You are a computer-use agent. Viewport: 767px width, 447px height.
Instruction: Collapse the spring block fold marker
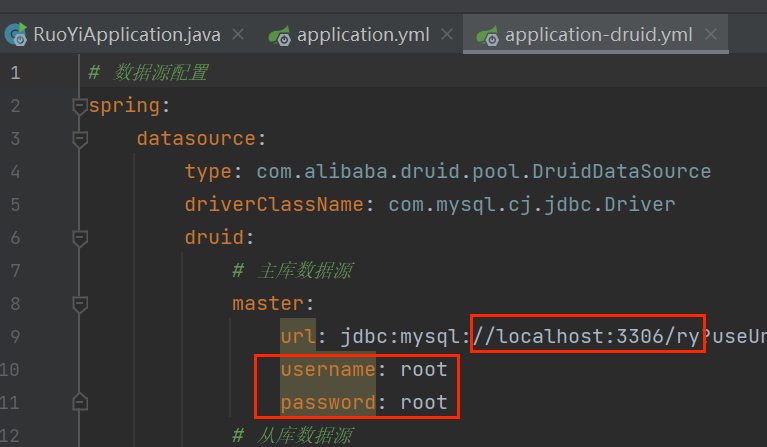(80, 106)
